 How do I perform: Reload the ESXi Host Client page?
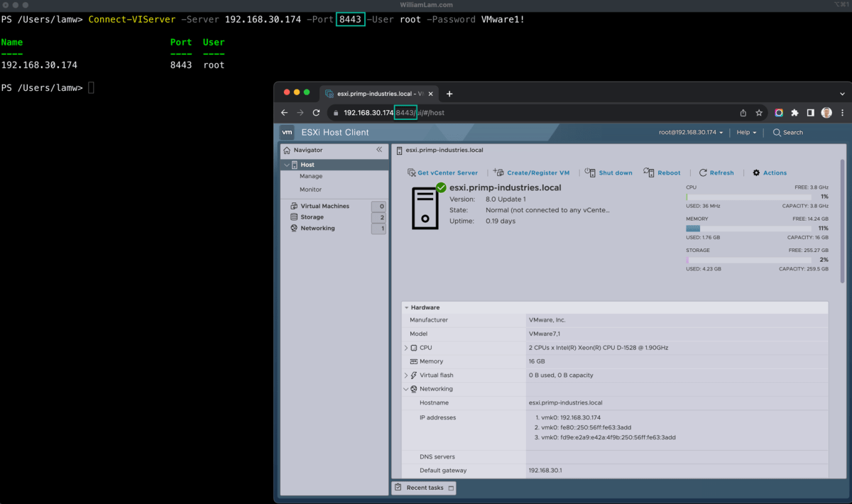(x=316, y=113)
